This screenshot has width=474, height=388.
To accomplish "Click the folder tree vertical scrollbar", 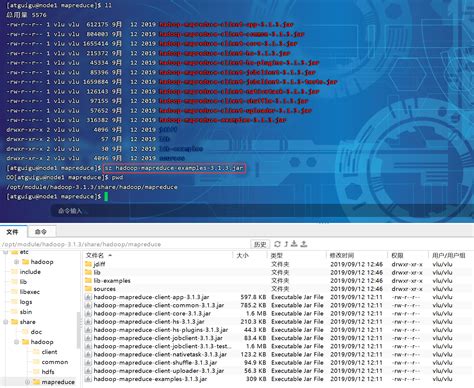I will click(79, 330).
